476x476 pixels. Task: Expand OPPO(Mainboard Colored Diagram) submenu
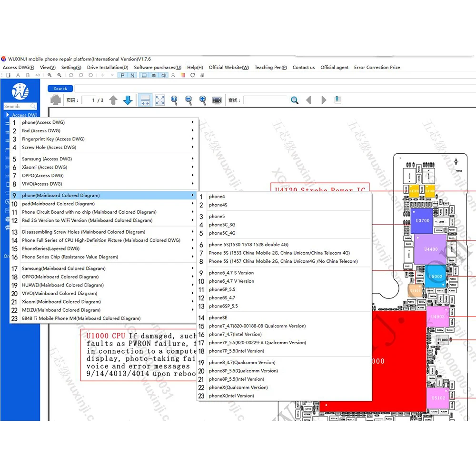[104, 277]
